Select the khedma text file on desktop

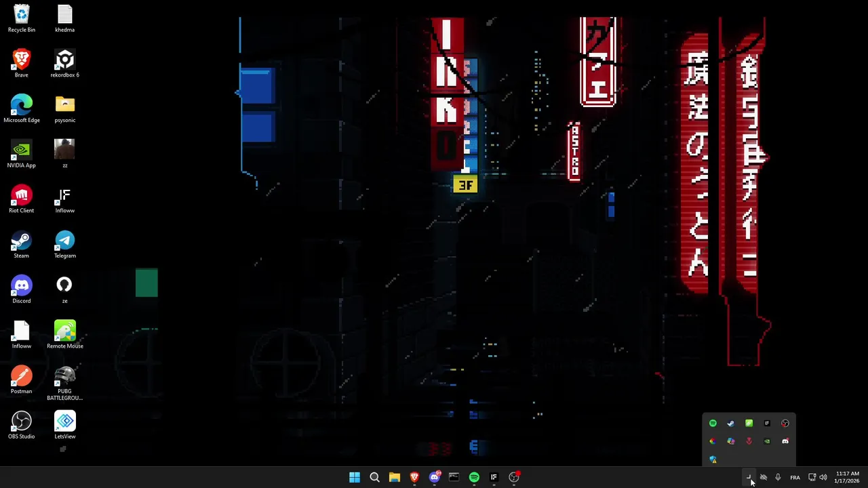pos(65,19)
